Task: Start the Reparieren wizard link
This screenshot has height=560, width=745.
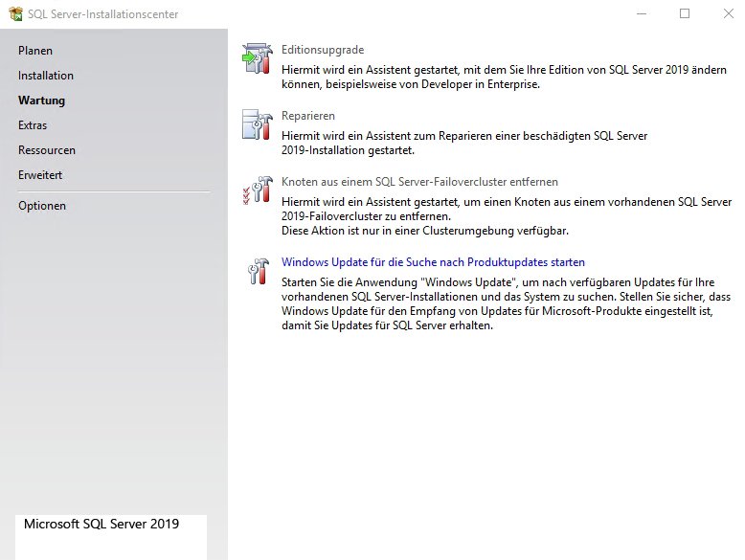Action: [308, 116]
